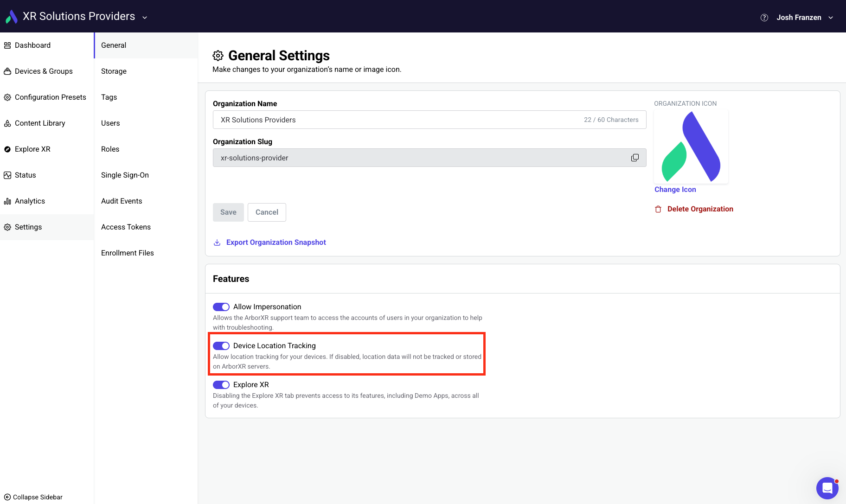Image resolution: width=846 pixels, height=504 pixels.
Task: Click the ArborXR logo in header
Action: click(x=11, y=17)
